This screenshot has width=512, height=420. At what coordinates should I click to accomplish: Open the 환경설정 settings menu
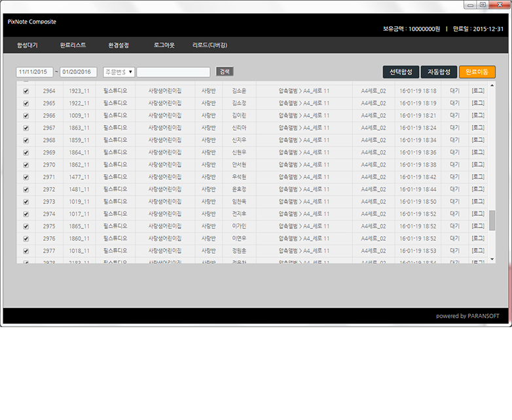tap(119, 46)
